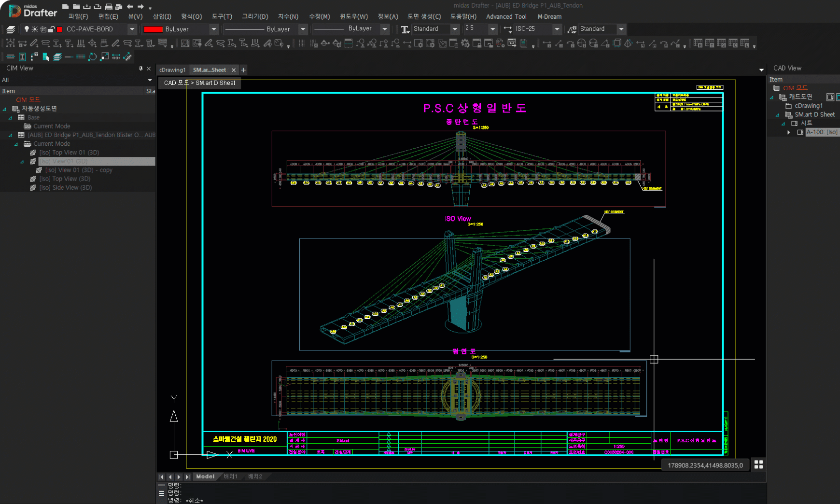
Task: Switch to the cDrawing1 document tab
Action: [172, 70]
